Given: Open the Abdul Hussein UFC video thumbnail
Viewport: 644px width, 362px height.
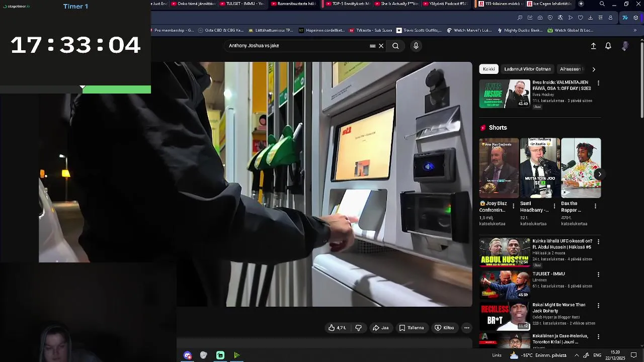Looking at the screenshot, I should pos(505,252).
